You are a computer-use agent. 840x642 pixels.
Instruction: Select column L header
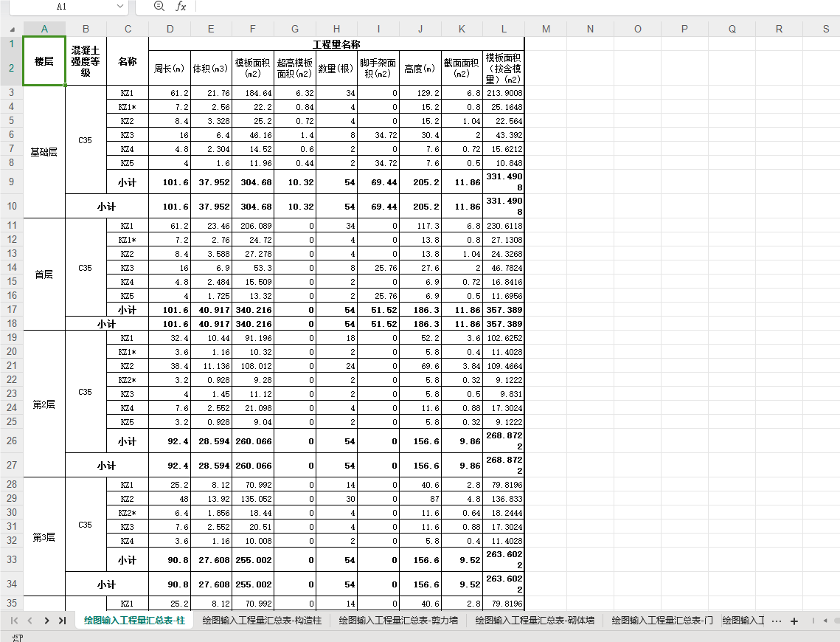click(x=504, y=29)
